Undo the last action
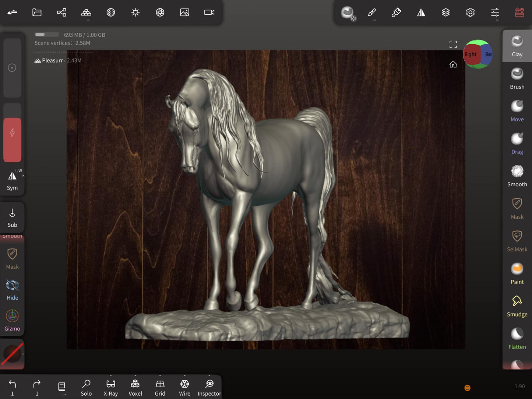 point(12,387)
